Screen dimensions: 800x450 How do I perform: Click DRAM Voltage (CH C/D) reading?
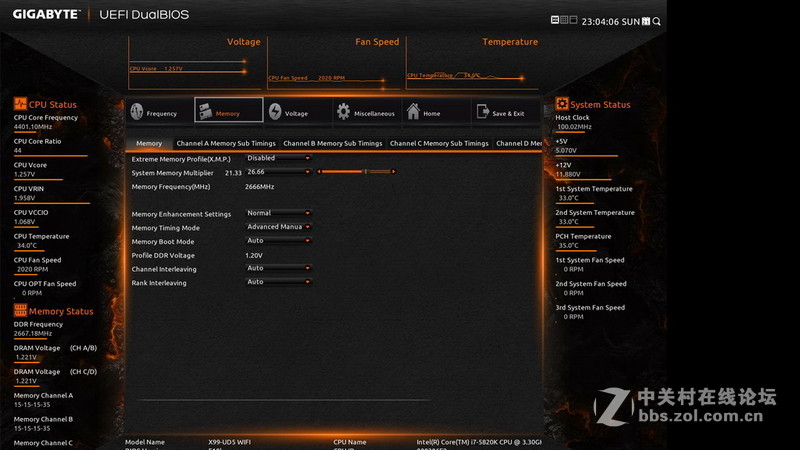[x=26, y=381]
